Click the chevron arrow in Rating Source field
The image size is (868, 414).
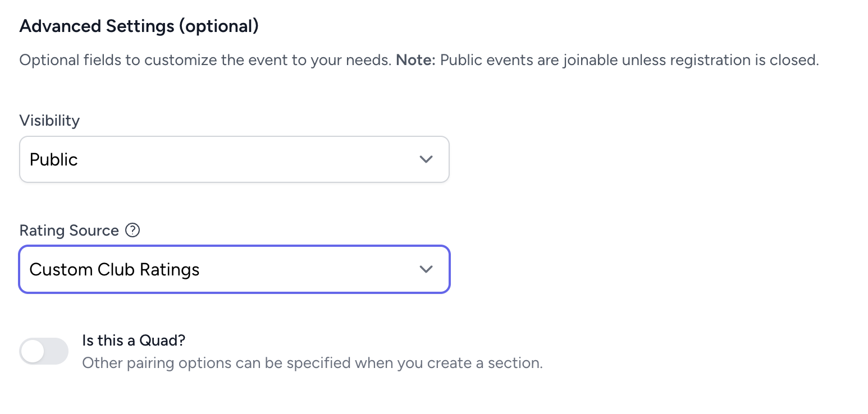coord(426,270)
